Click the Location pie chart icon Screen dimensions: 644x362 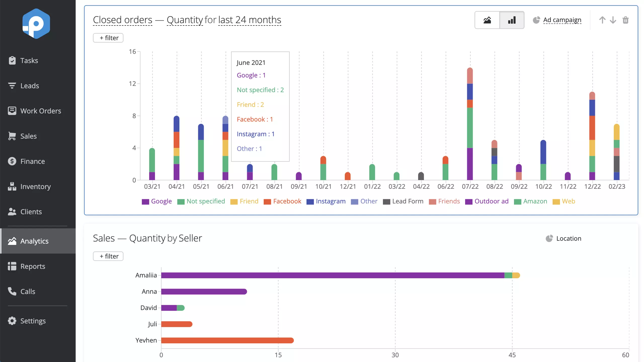click(549, 238)
